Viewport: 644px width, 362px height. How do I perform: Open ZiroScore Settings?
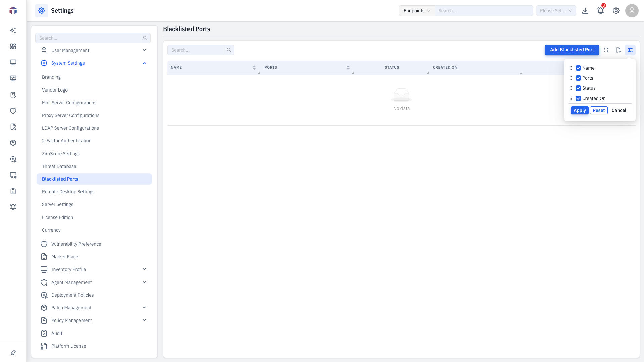(61, 154)
